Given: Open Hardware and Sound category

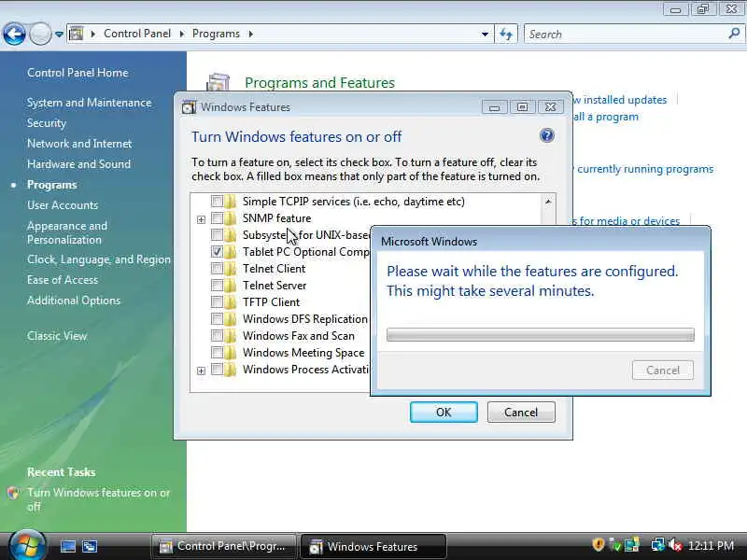Looking at the screenshot, I should point(78,164).
